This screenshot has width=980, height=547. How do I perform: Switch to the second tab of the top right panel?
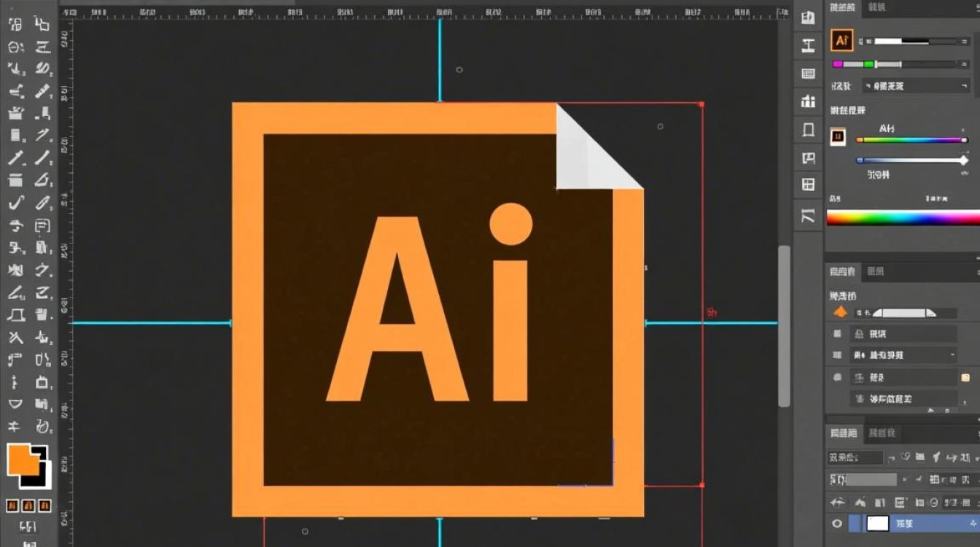tap(877, 7)
